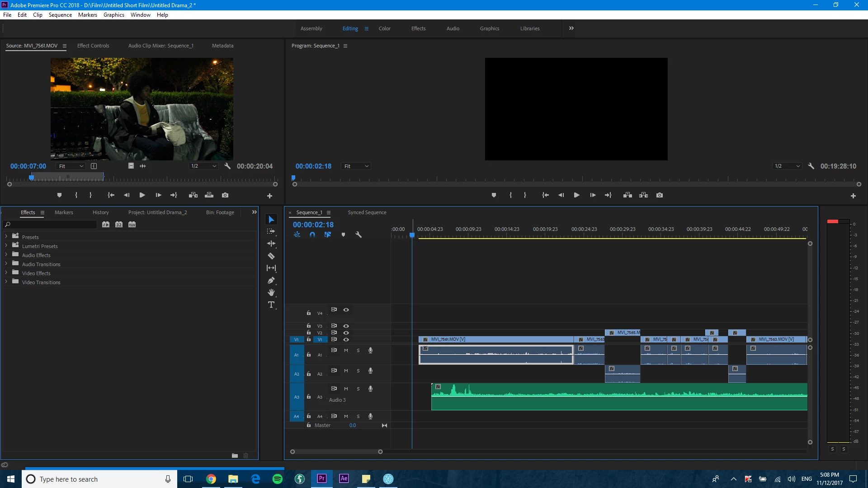
Task: Expand the Audio Transitions folder
Action: pyautogui.click(x=6, y=264)
